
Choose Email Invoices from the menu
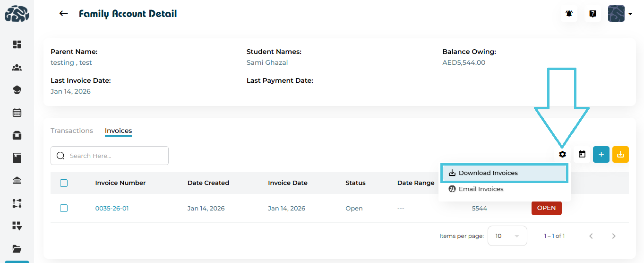tap(481, 189)
